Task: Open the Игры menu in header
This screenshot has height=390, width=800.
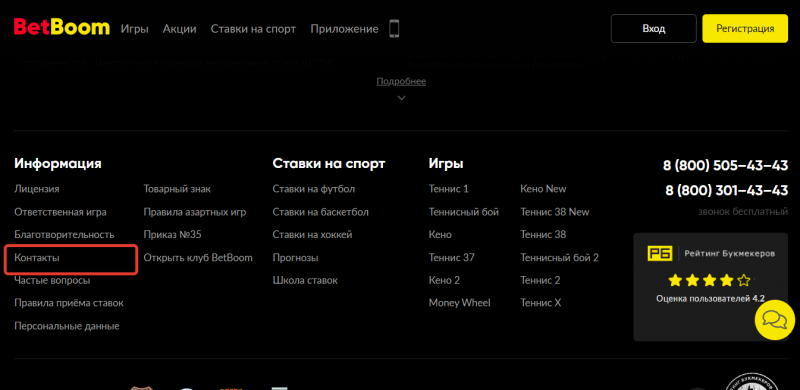Action: [x=135, y=29]
